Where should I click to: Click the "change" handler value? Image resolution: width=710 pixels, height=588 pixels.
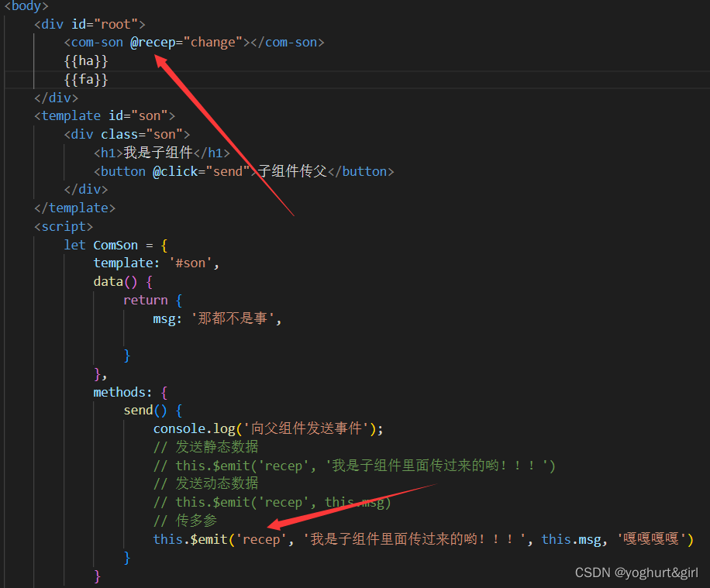click(213, 43)
